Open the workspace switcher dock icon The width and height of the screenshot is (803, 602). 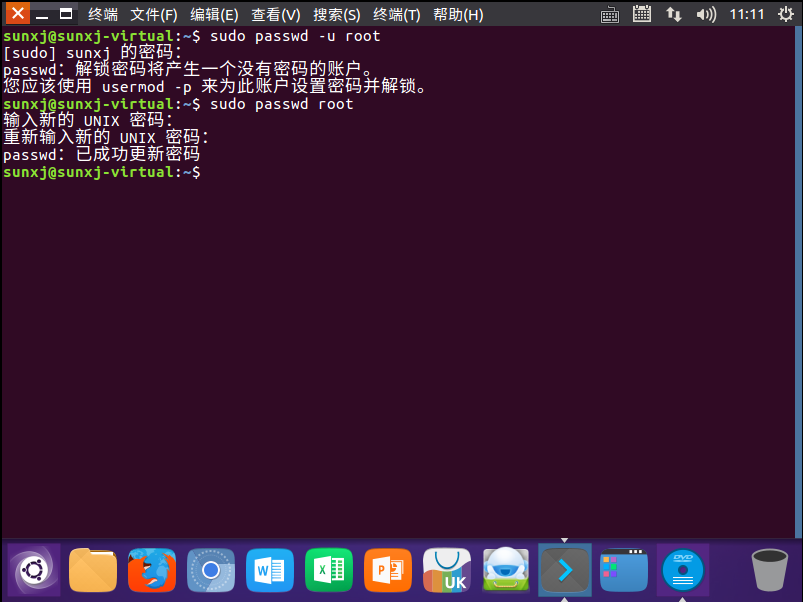click(x=624, y=570)
